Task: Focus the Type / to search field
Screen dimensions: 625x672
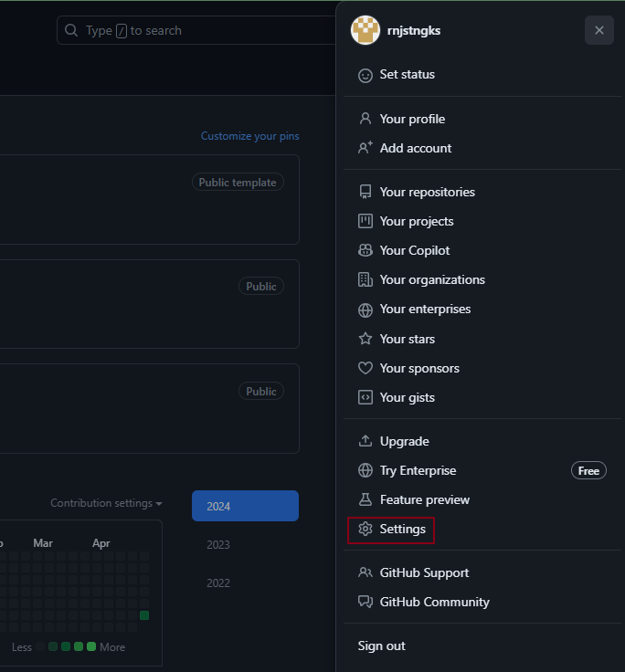Action: 196,30
